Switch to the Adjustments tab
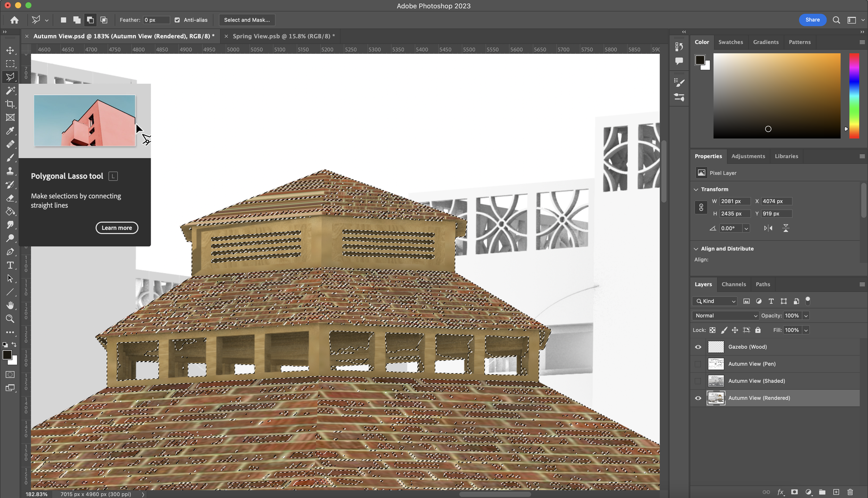 (x=748, y=156)
